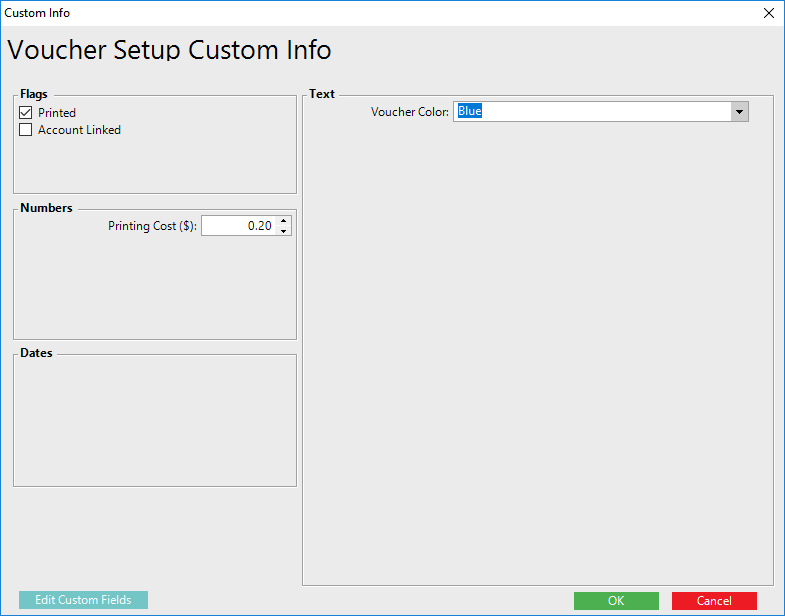
Task: Decrease Printing Cost with down arrow
Action: 284,231
